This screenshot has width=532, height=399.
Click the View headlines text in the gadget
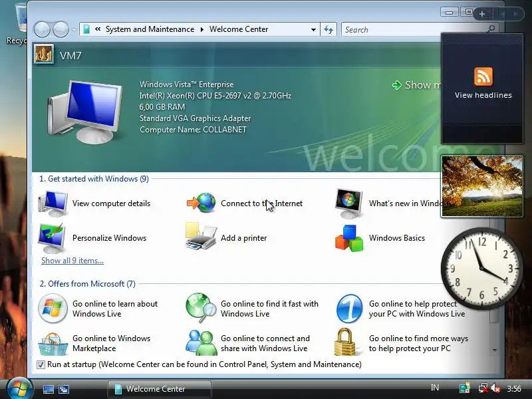(x=483, y=95)
